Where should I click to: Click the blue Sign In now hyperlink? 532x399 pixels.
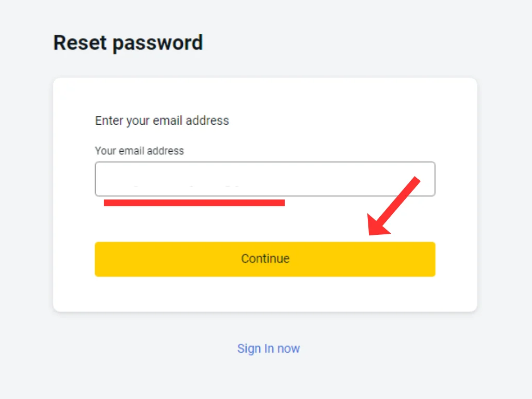click(268, 349)
